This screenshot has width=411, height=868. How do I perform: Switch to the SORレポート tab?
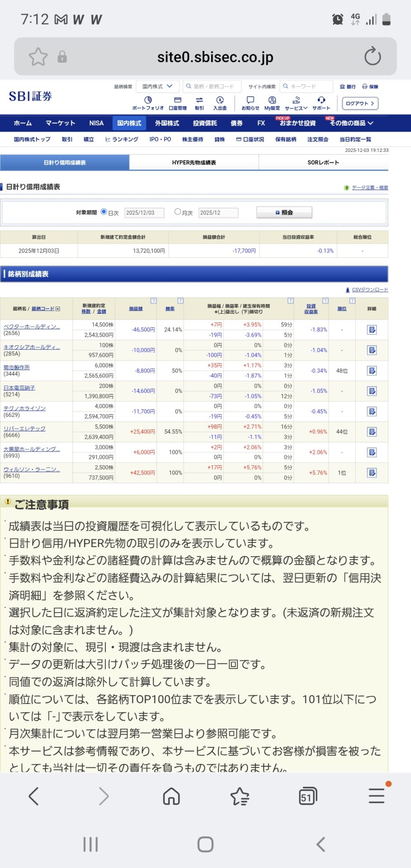tap(323, 162)
